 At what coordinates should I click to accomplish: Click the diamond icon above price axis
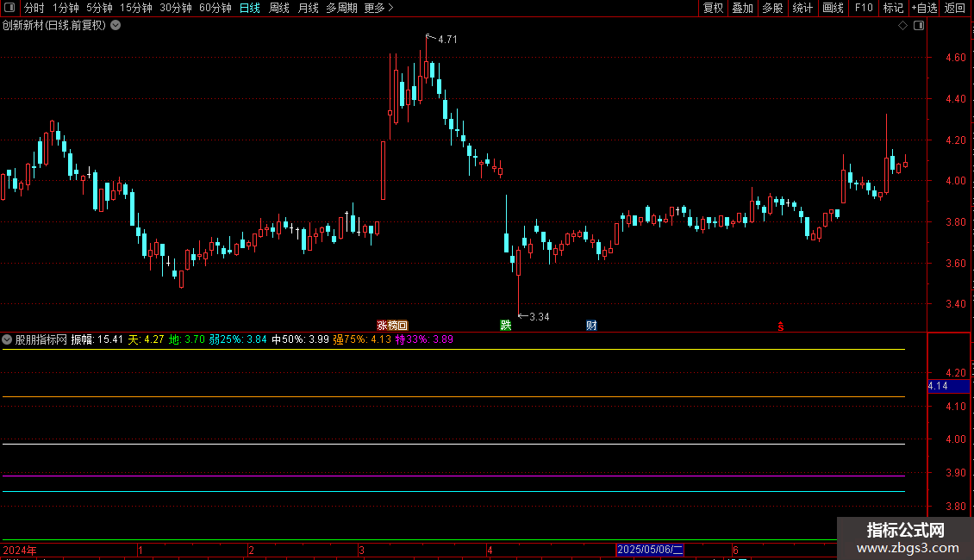[902, 26]
